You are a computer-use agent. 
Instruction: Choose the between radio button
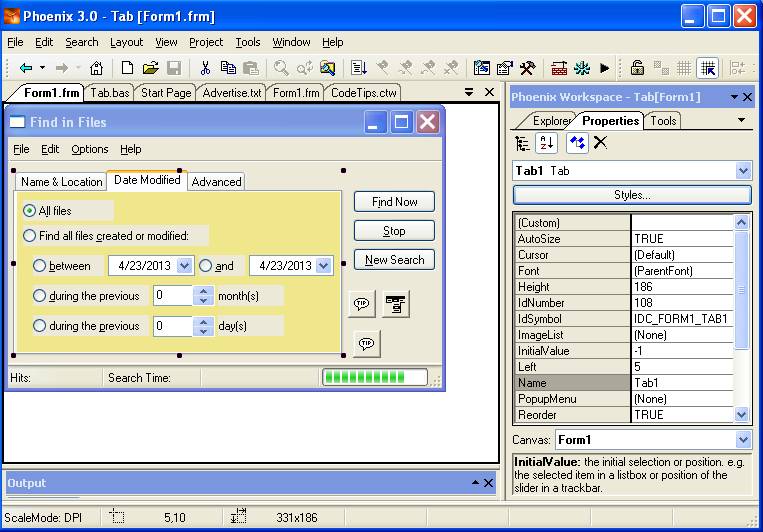click(x=39, y=266)
